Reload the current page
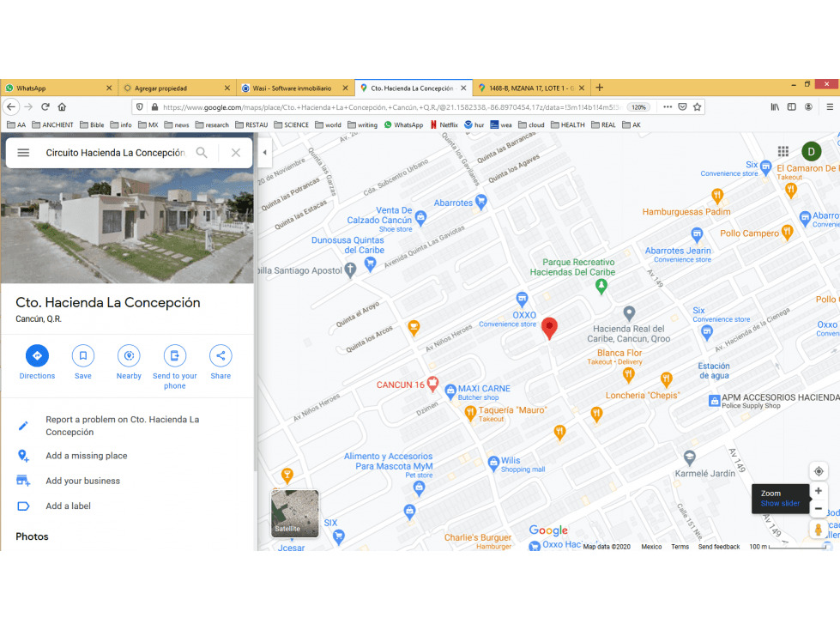Viewport: 840px width, 630px height. (x=45, y=106)
